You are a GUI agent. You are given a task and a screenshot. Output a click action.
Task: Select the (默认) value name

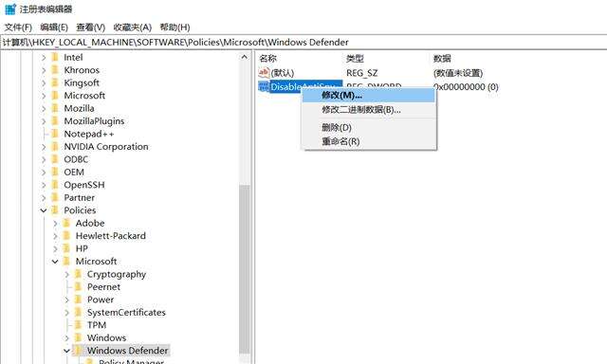(x=283, y=73)
